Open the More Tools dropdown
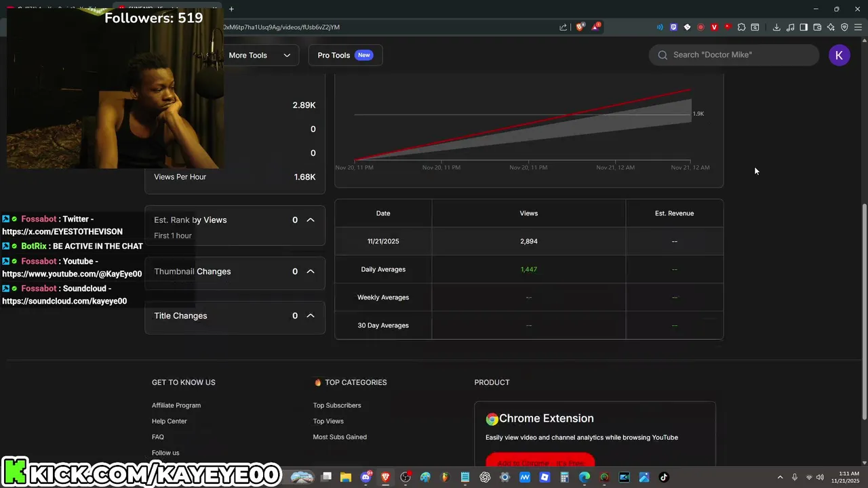The height and width of the screenshot is (488, 868). click(x=260, y=55)
